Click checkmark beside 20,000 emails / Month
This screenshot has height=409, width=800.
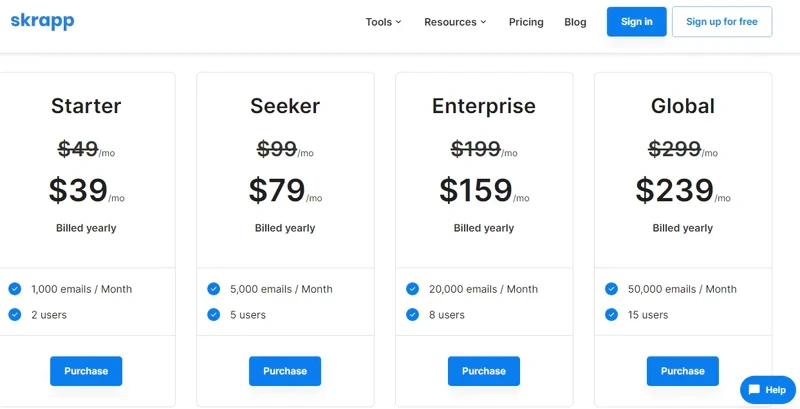(413, 289)
